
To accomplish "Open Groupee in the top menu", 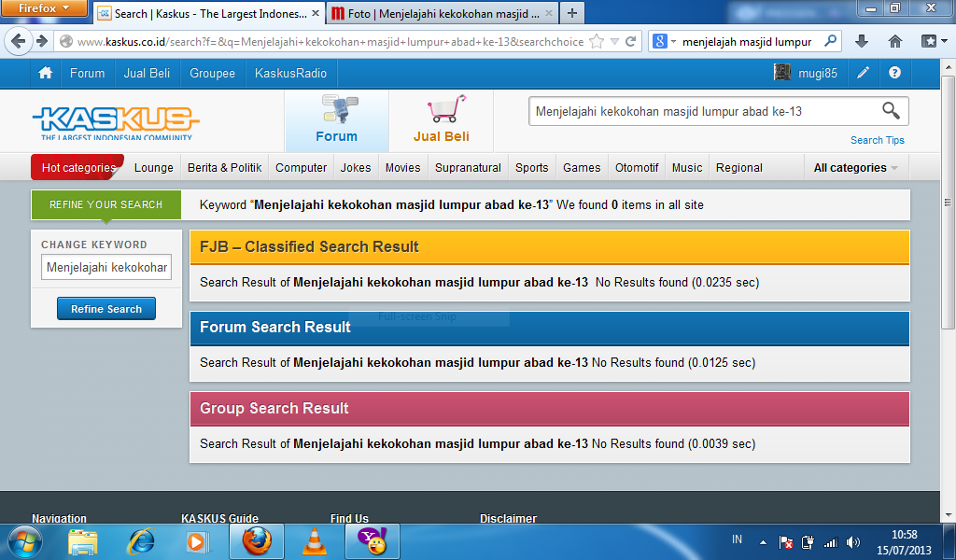I will click(x=212, y=73).
